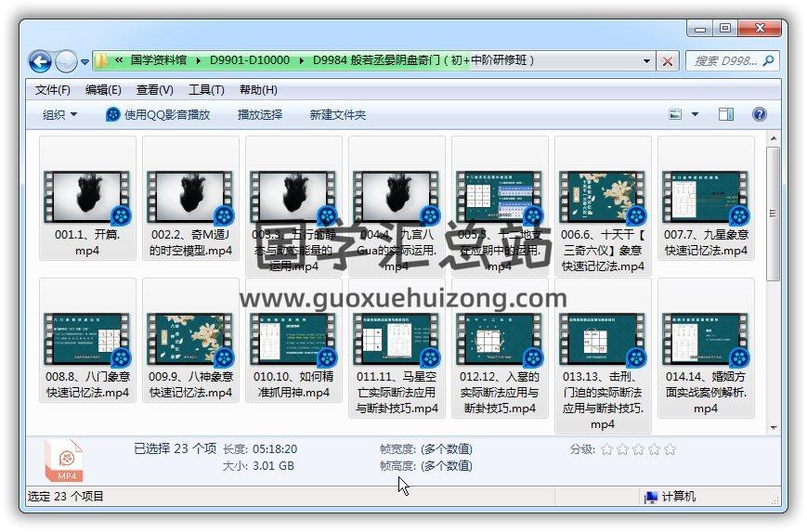Select 国学资料馆 in the address path
The height and width of the screenshot is (532, 807).
pos(159,60)
